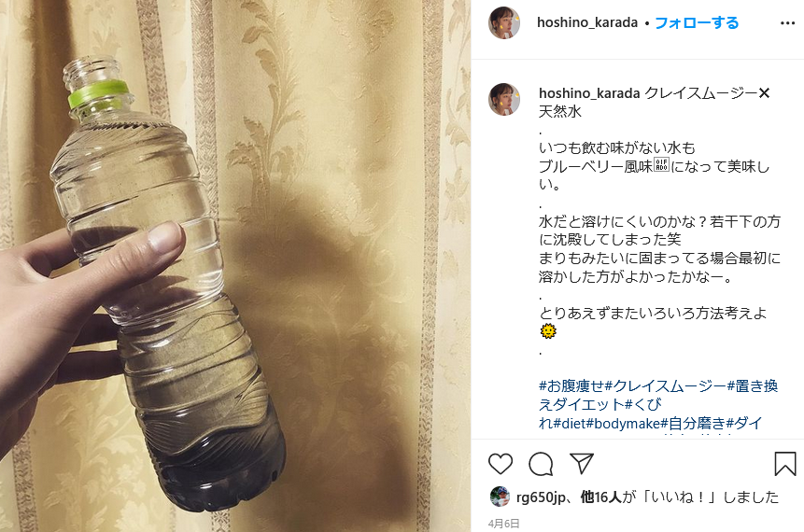Image resolution: width=804 pixels, height=532 pixels.
Task: Click caption avatar next to hoshino_karada
Action: [504, 100]
